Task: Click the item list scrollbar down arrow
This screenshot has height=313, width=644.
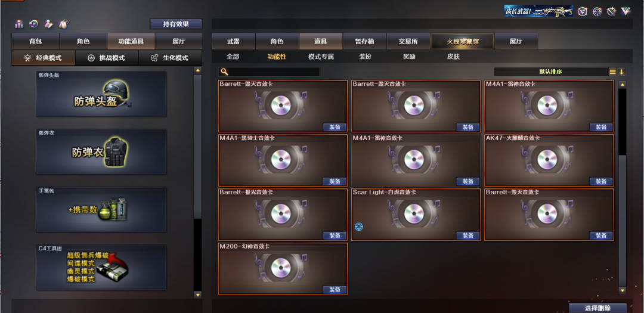Action: pos(622,290)
